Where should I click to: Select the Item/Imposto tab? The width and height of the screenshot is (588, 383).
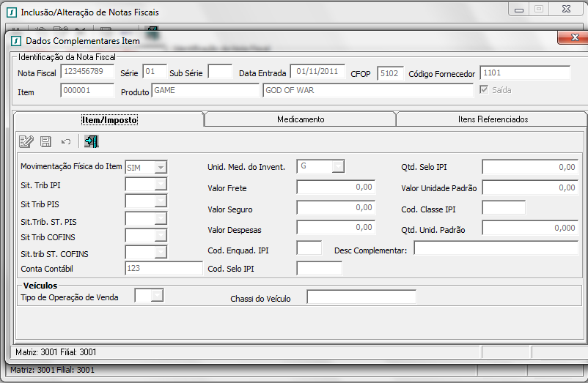point(109,119)
